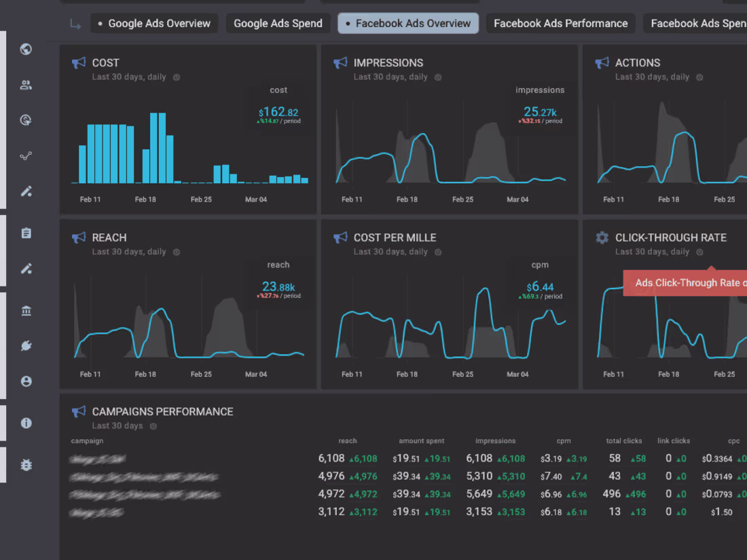The height and width of the screenshot is (560, 747).
Task: Click the COST widget title
Action: click(x=105, y=63)
